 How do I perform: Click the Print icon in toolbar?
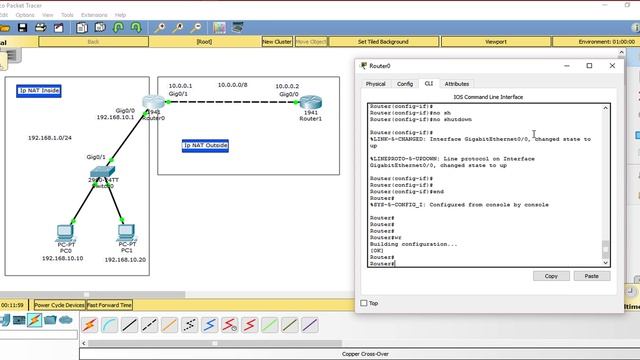tap(40, 28)
